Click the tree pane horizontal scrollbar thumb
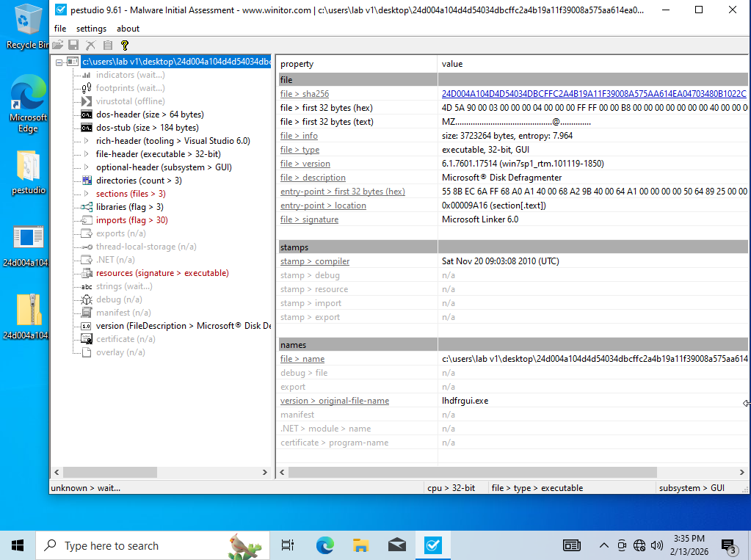This screenshot has width=751, height=560. [109, 473]
